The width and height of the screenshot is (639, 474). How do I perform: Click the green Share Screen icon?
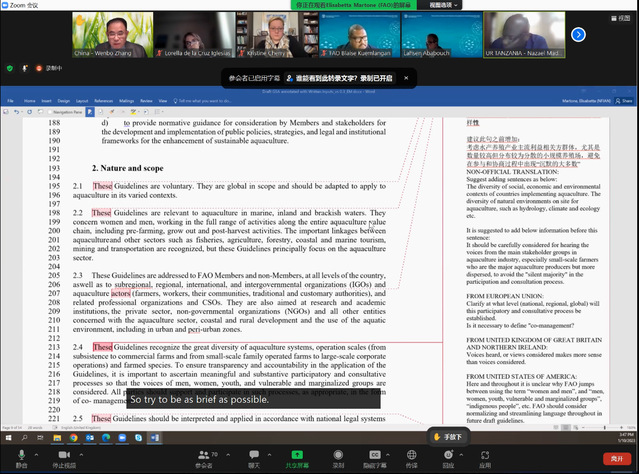296,453
